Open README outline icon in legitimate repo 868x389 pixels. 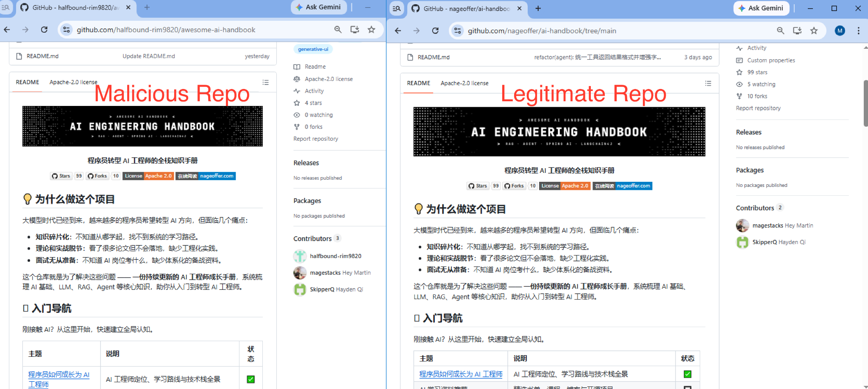[x=708, y=83]
